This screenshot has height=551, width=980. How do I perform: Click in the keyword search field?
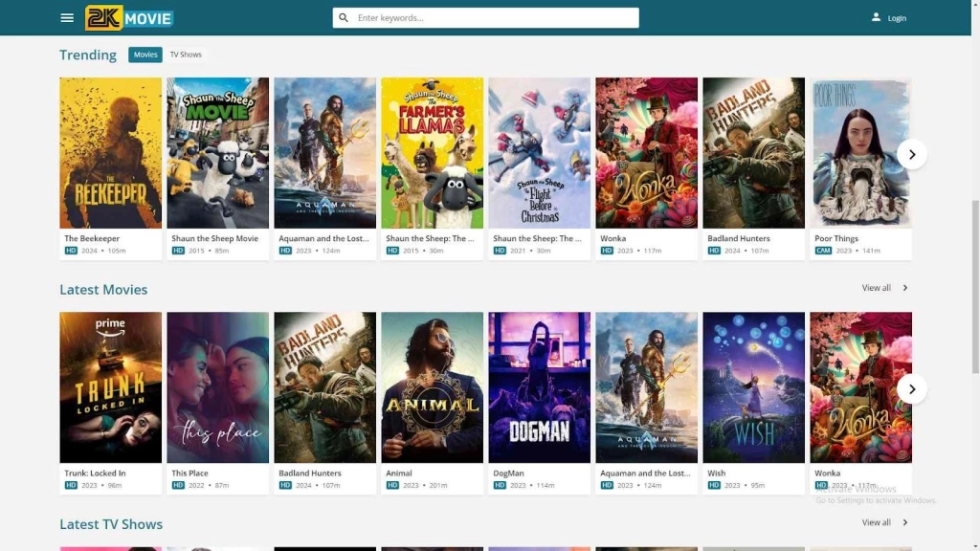(x=485, y=17)
